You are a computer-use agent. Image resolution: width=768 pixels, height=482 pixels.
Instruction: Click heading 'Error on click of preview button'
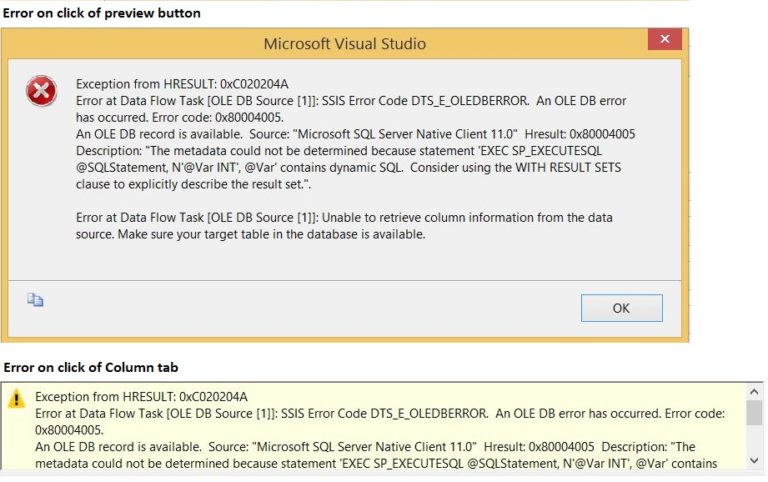pyautogui.click(x=102, y=13)
